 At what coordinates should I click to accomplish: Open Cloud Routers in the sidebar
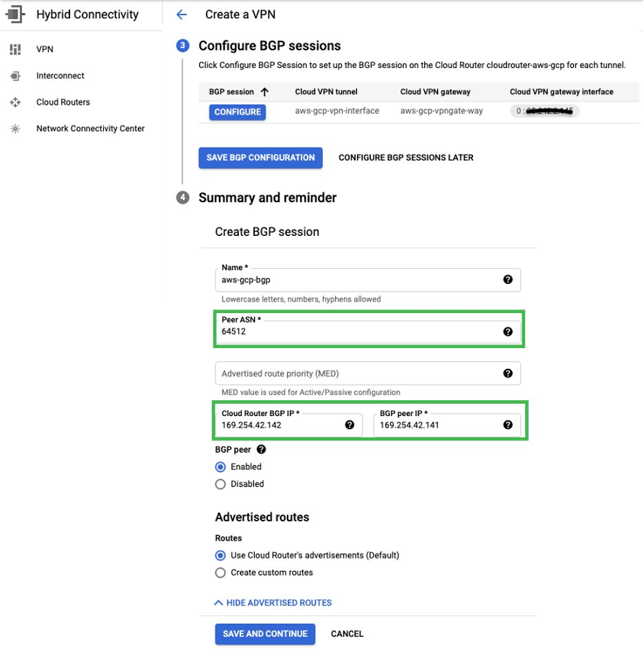[63, 102]
